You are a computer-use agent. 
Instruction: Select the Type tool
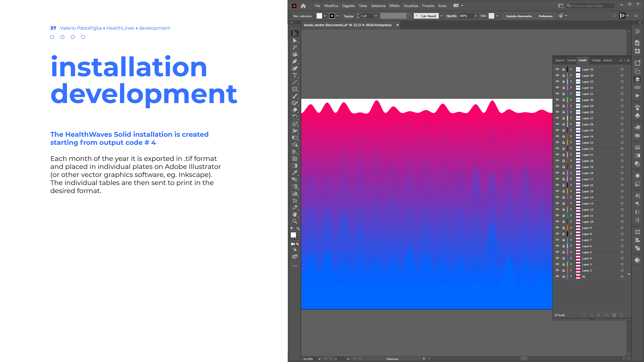click(295, 75)
